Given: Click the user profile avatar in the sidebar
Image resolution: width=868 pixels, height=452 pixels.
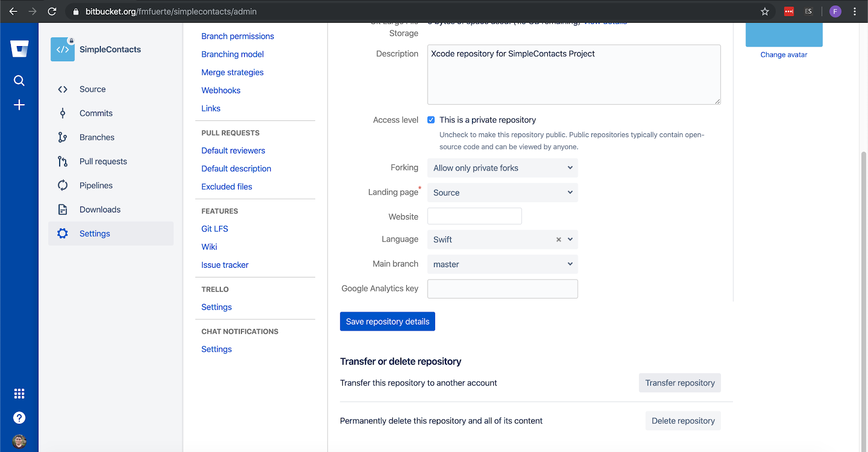Looking at the screenshot, I should coord(20,441).
